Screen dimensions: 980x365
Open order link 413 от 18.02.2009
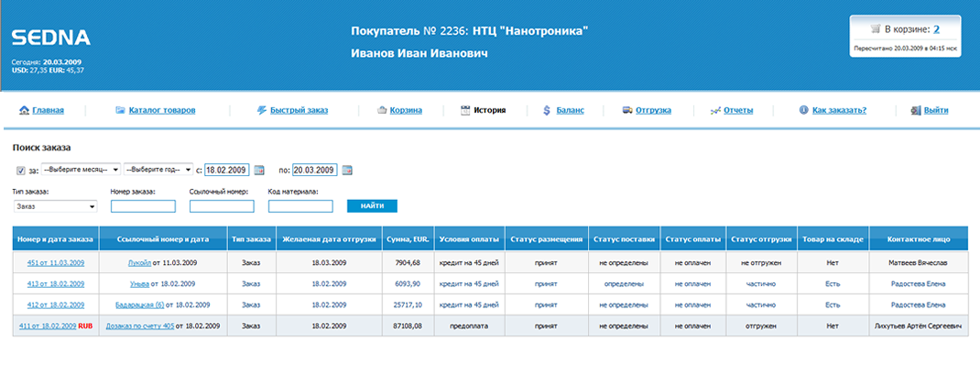[56, 284]
